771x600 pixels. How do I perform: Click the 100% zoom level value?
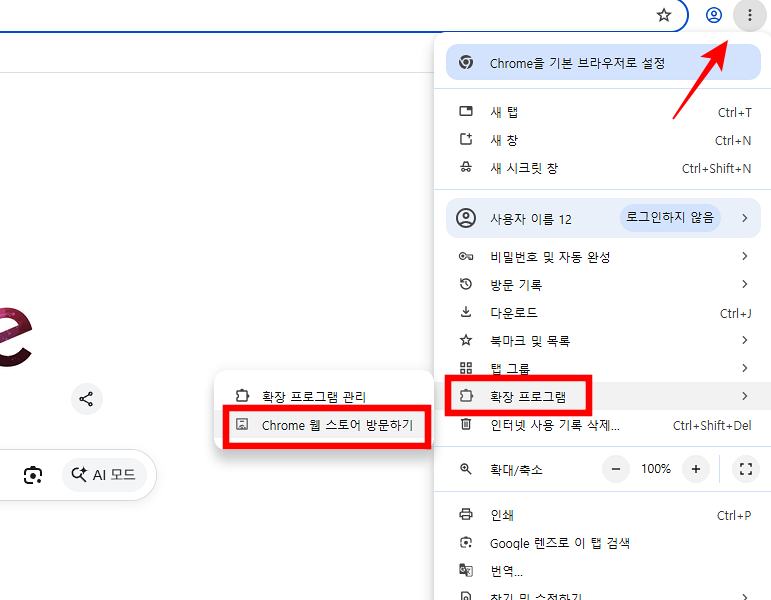[x=655, y=469]
